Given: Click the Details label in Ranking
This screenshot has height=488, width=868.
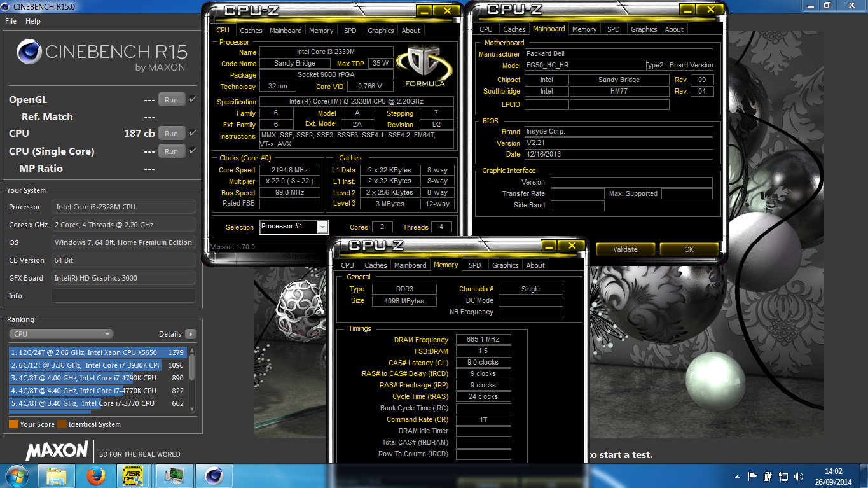Looking at the screenshot, I should pos(170,334).
